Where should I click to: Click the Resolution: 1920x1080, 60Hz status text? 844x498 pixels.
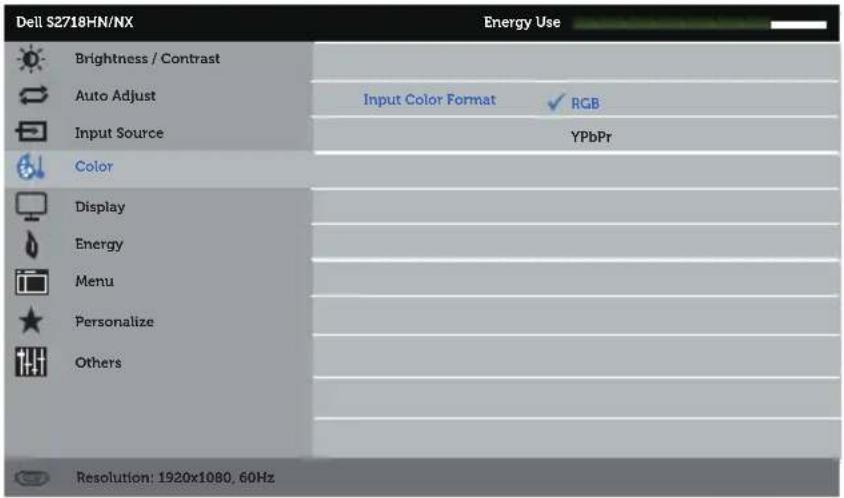[175, 478]
